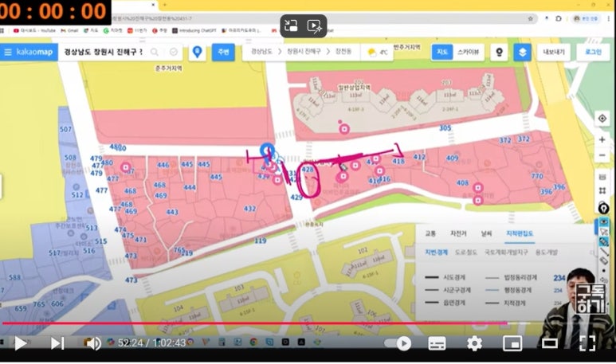Click the pink marker near 305

(x=344, y=129)
